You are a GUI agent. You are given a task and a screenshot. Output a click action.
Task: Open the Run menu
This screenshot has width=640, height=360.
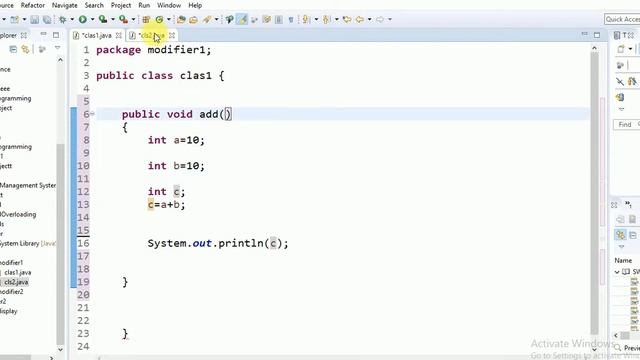[144, 5]
